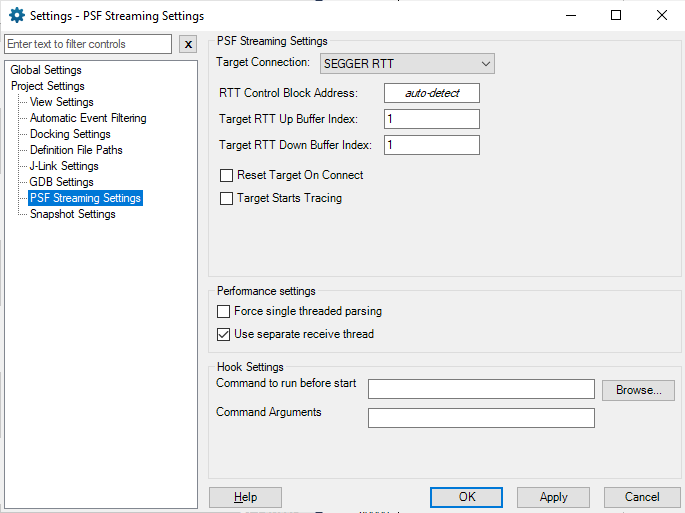Select Global Settings in the tree
The image size is (685, 513).
46,70
